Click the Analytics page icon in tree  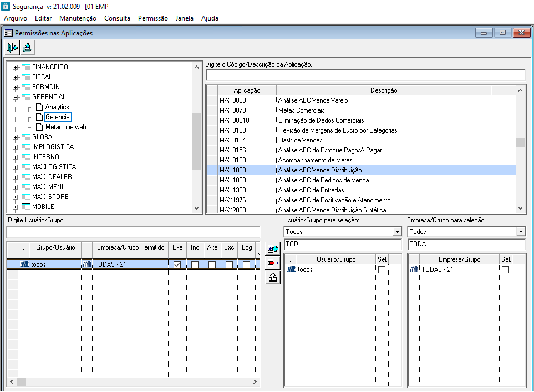(39, 107)
